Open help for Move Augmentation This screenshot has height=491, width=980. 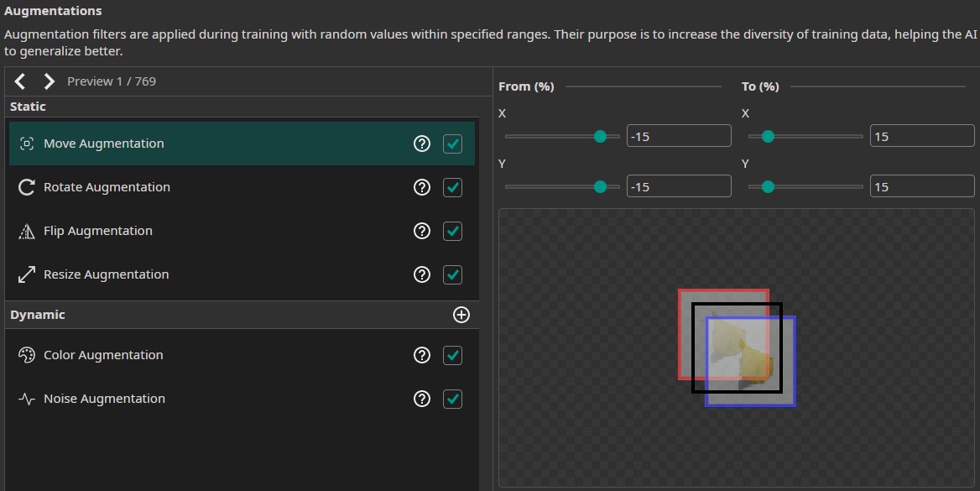422,144
